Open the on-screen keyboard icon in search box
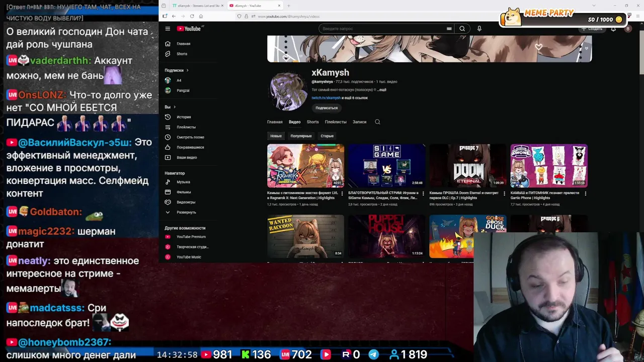This screenshot has height=362, width=644. [x=449, y=29]
